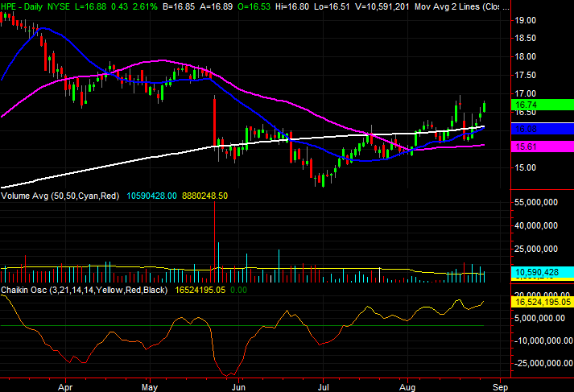
Task: Click the low value Lo=16.51
Action: click(x=332, y=6)
